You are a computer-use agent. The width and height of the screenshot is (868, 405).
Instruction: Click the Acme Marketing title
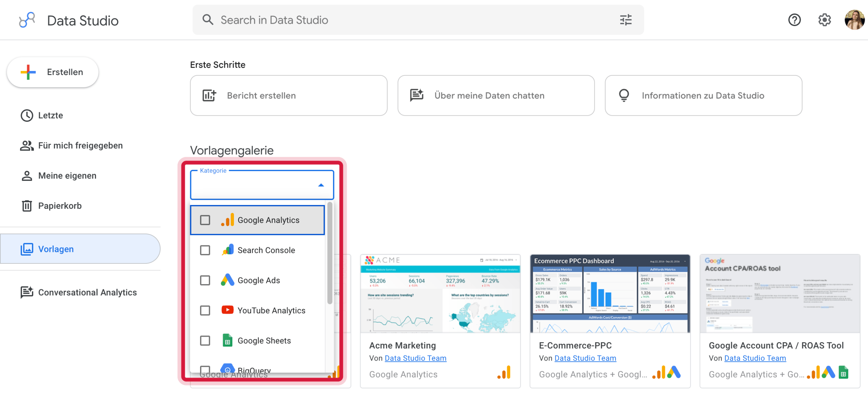[x=402, y=345]
